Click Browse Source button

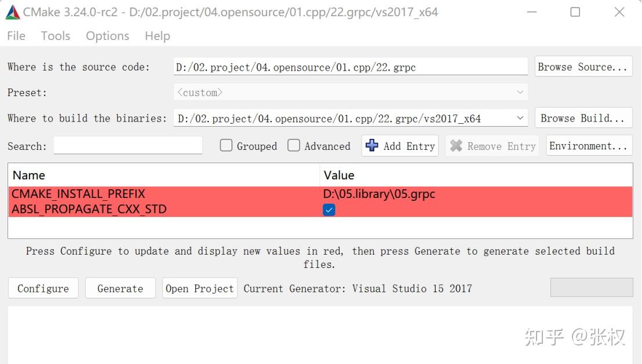583,66
